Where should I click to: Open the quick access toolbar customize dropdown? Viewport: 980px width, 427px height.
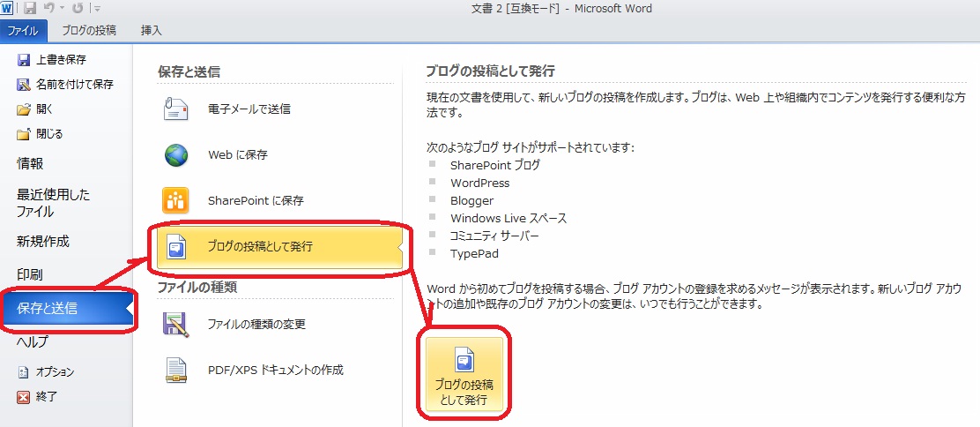pyautogui.click(x=96, y=10)
